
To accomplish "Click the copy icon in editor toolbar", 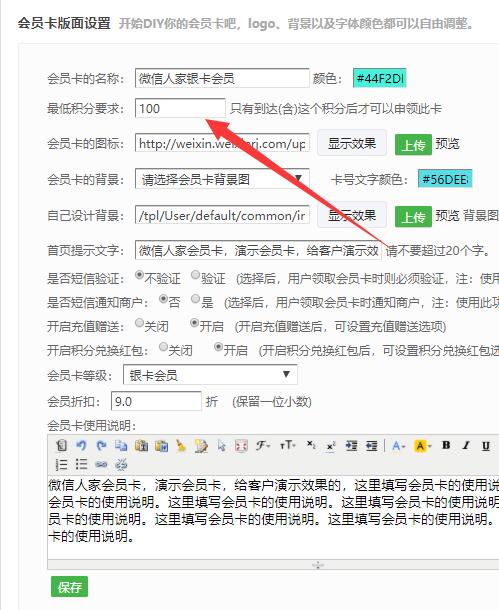I will click(x=121, y=445).
